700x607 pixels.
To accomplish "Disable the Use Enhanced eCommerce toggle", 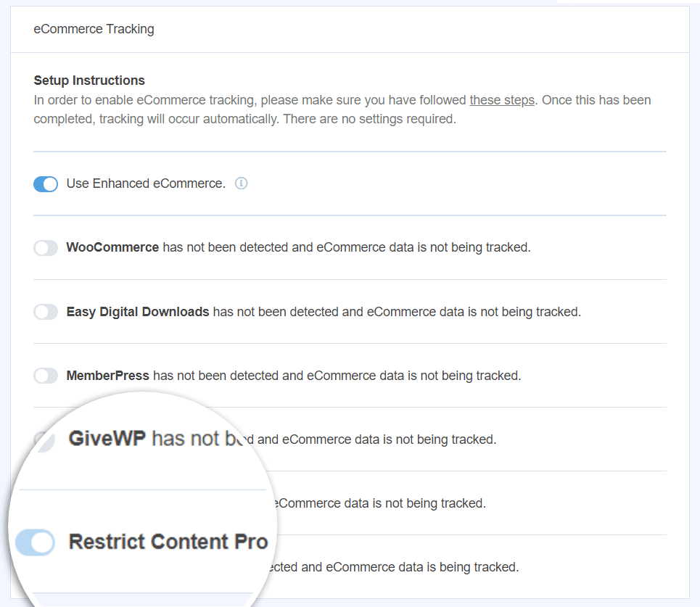I will pyautogui.click(x=45, y=183).
